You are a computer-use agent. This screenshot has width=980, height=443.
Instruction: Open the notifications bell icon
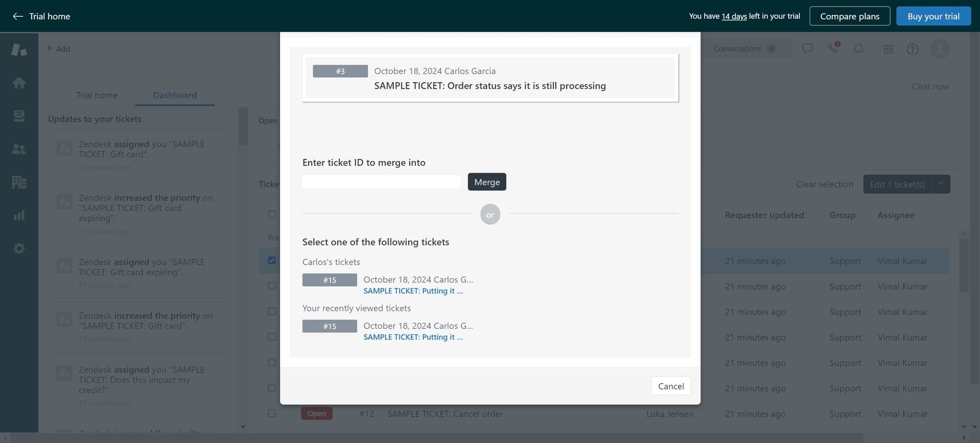(858, 48)
